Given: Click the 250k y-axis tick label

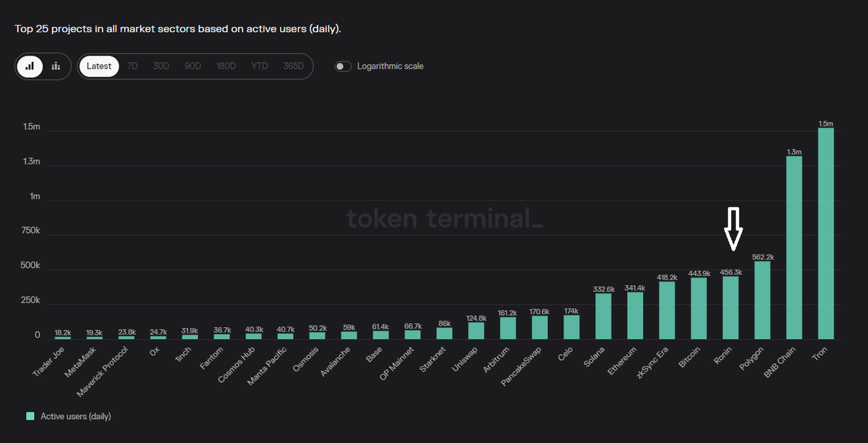Looking at the screenshot, I should (29, 300).
